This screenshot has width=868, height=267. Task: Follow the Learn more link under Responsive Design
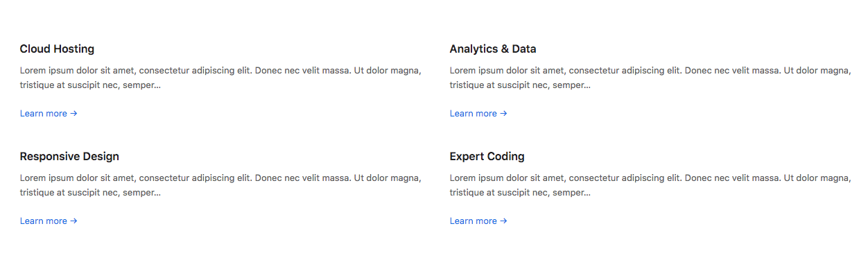pos(49,221)
